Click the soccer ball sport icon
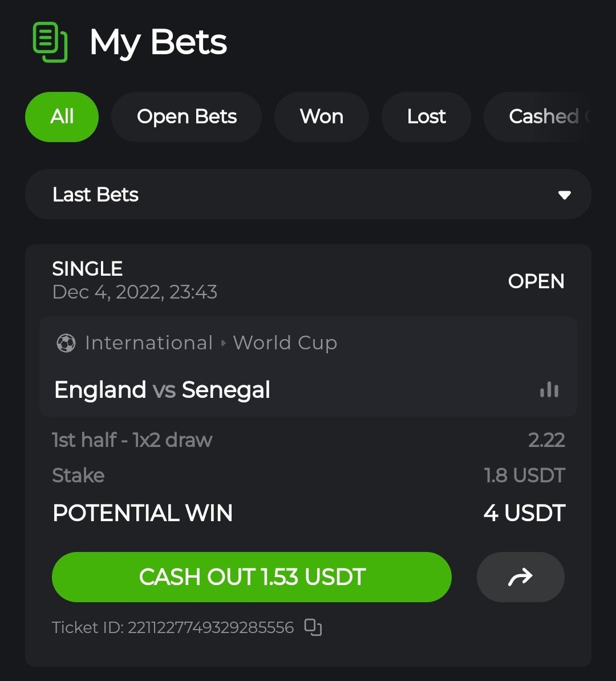Viewport: 616px width, 681px height. (x=66, y=343)
